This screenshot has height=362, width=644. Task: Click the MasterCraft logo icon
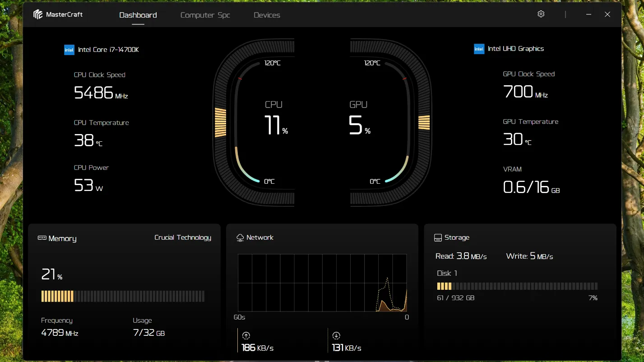click(x=38, y=14)
